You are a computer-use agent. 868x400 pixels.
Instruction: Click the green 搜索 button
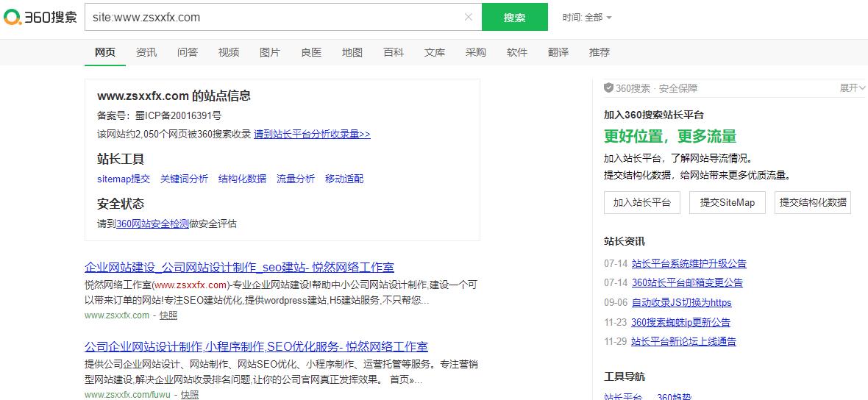pyautogui.click(x=514, y=17)
